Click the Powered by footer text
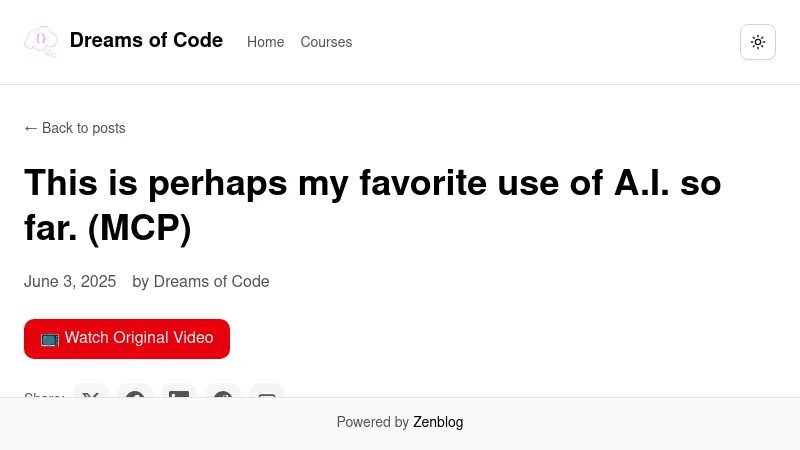800x450 pixels. (372, 422)
